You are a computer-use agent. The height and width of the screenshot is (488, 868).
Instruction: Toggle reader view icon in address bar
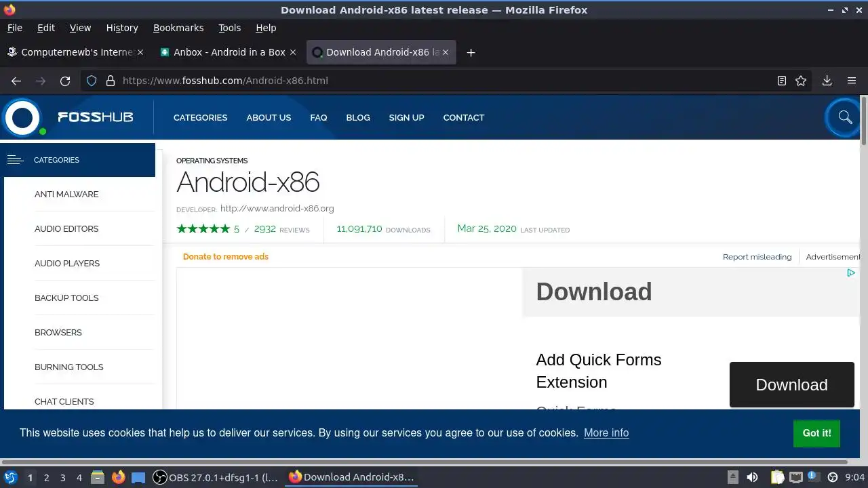click(782, 81)
